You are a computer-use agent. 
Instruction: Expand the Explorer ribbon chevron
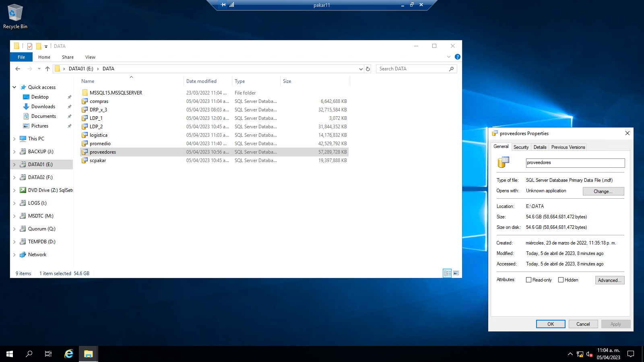[449, 57]
